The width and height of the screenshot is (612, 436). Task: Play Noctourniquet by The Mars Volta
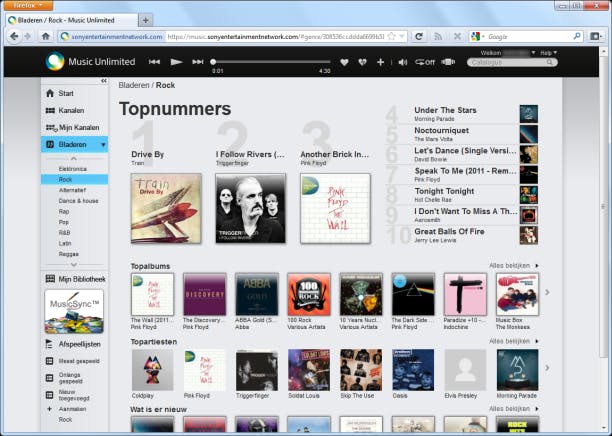441,130
